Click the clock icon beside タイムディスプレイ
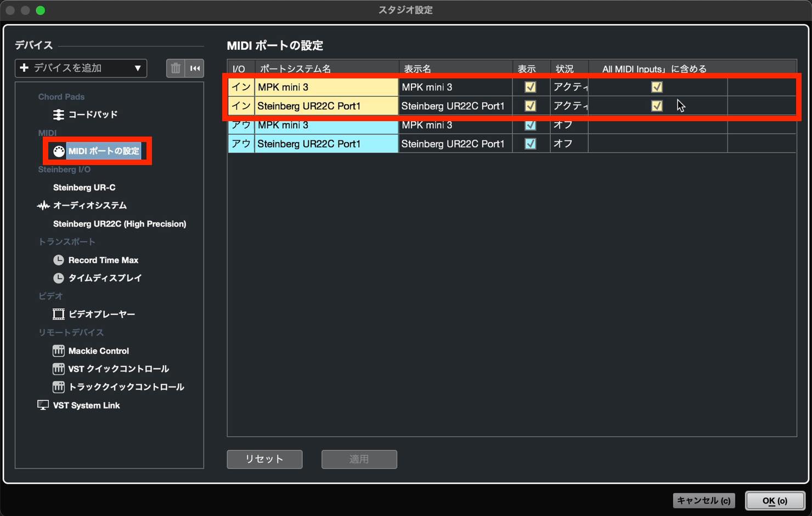The image size is (812, 516). coord(59,278)
